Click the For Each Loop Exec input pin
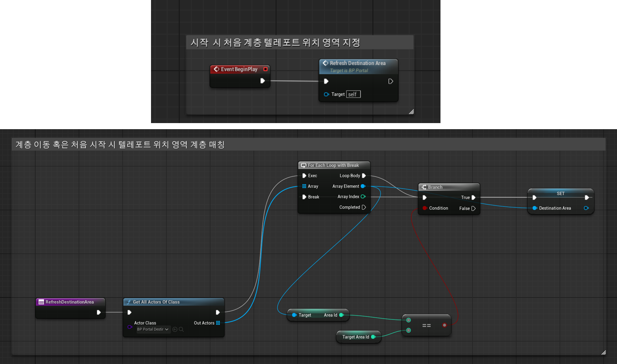 (x=304, y=176)
